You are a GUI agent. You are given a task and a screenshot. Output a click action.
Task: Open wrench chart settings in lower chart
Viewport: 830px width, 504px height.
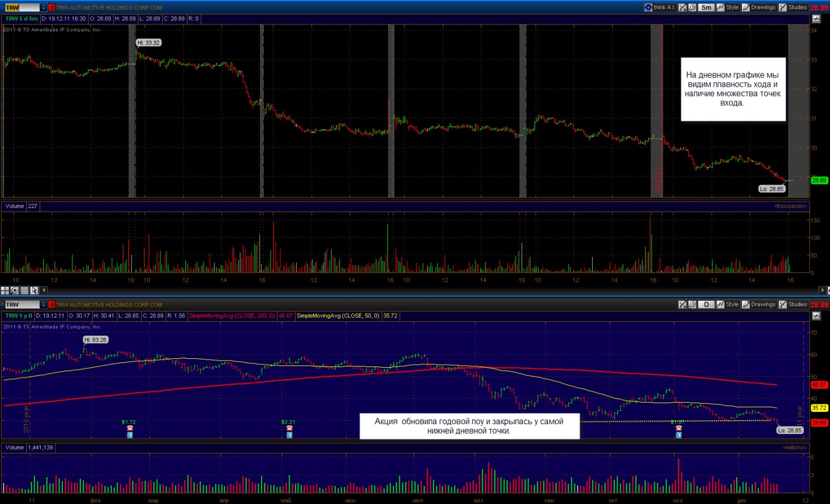click(x=692, y=304)
